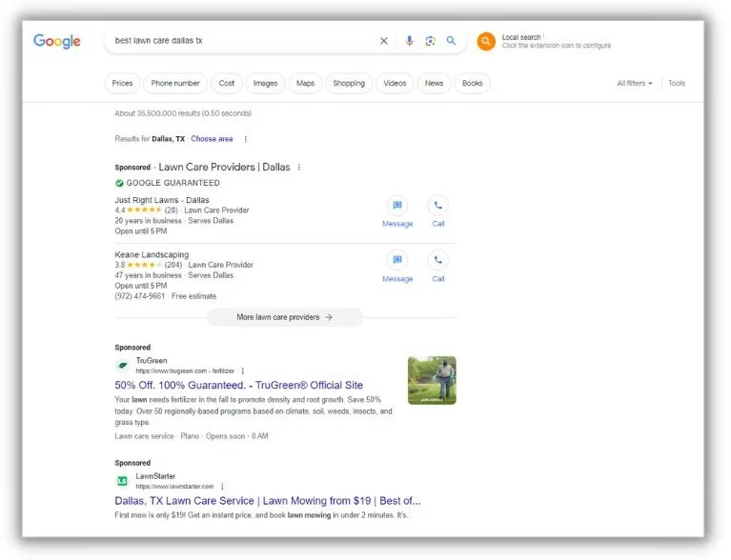Open the Tools options
The image size is (731, 560).
pos(677,84)
